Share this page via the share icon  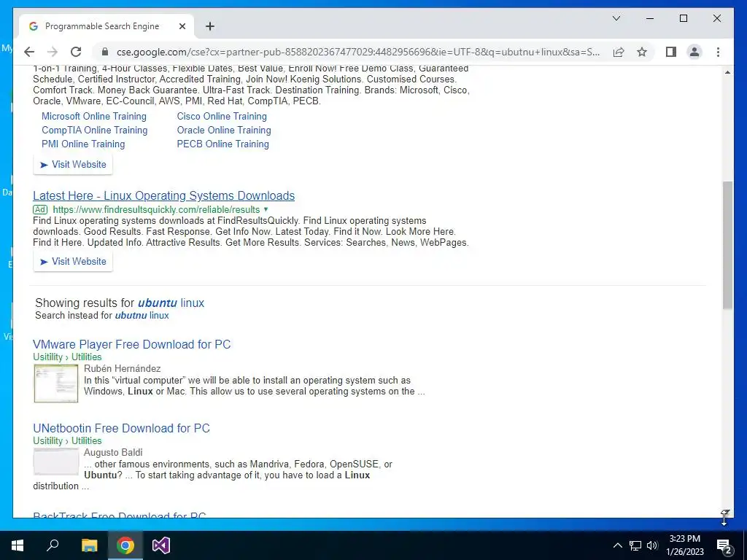619,52
